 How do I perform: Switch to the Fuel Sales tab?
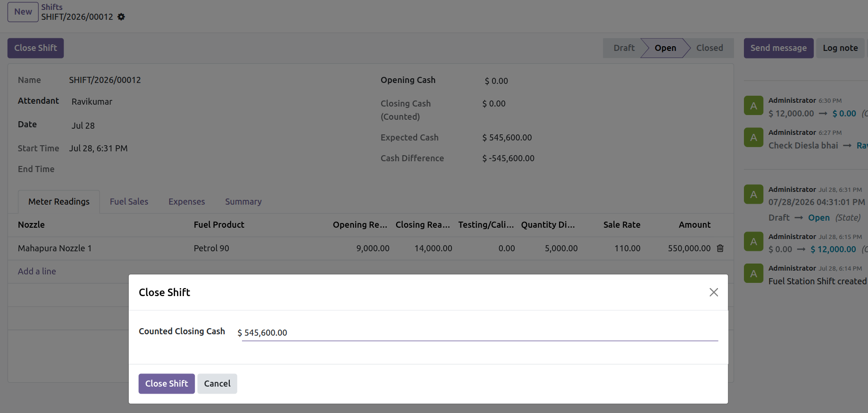pos(129,202)
